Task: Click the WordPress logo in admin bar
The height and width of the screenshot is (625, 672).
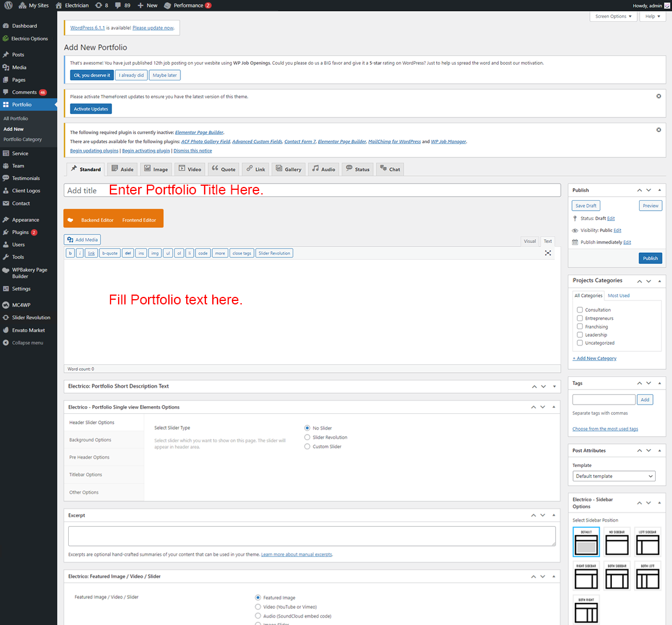Action: (x=8, y=5)
